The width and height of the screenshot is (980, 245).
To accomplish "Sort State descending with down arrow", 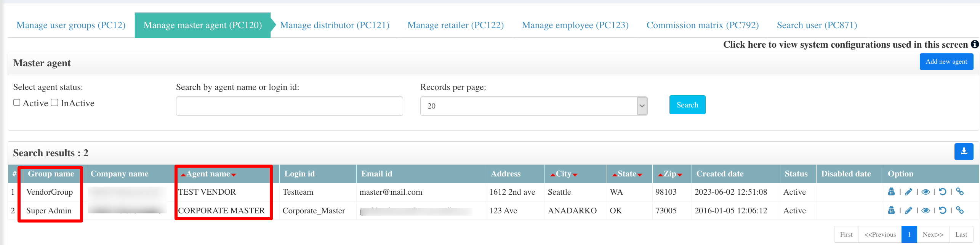I will (640, 175).
